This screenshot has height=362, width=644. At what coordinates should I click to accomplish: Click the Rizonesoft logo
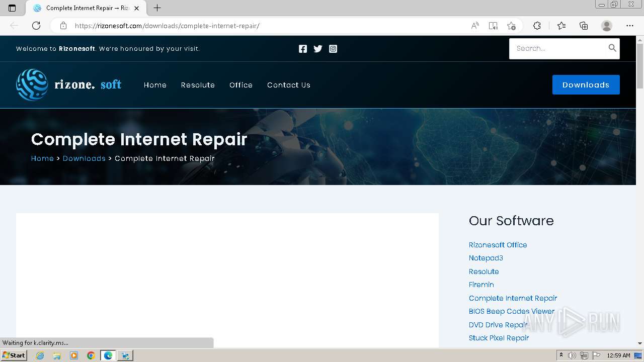point(69,84)
